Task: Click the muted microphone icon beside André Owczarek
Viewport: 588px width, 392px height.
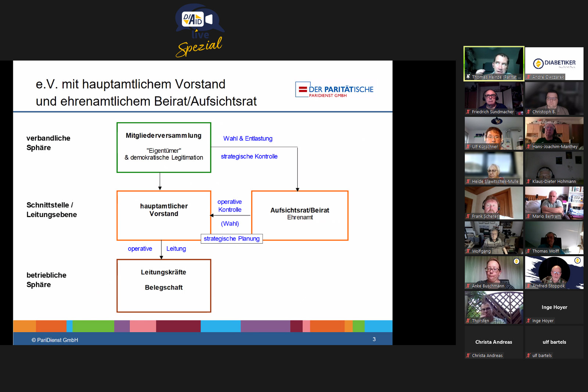Action: (528, 77)
